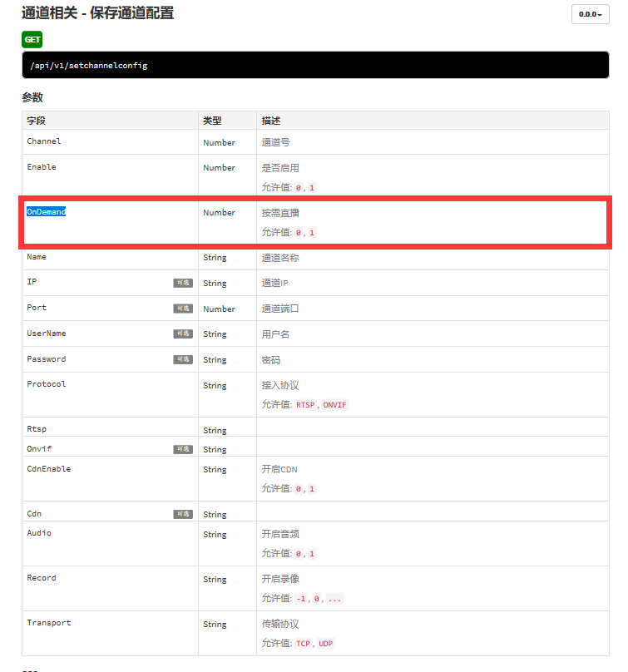The width and height of the screenshot is (628, 672).
Task: Open the 0.0.0 version dropdown
Action: 590,14
